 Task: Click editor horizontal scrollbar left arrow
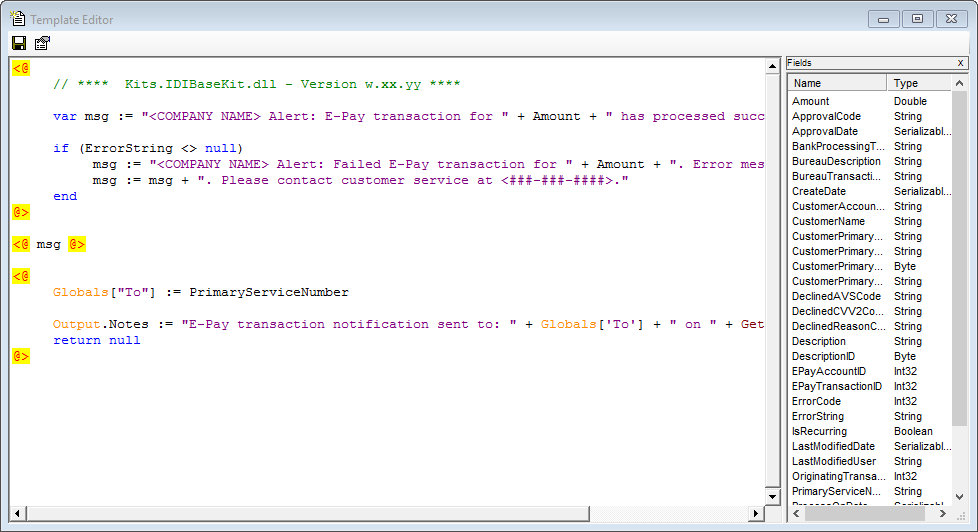point(17,513)
